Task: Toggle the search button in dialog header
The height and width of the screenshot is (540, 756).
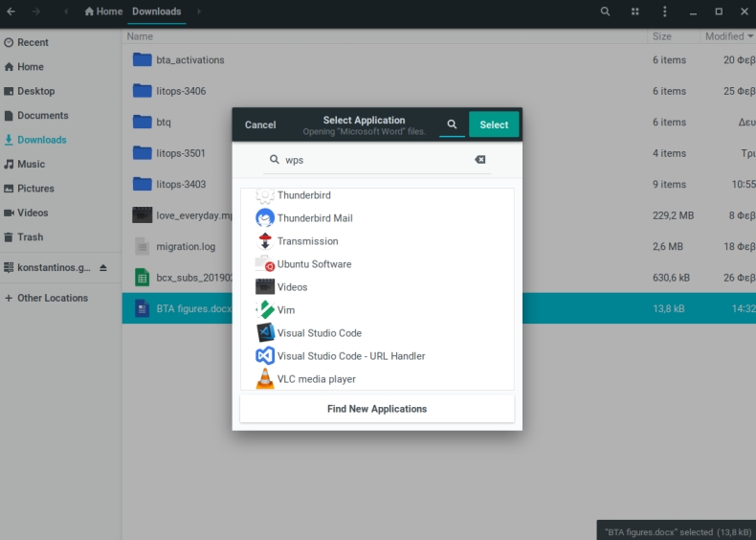Action: (x=452, y=124)
